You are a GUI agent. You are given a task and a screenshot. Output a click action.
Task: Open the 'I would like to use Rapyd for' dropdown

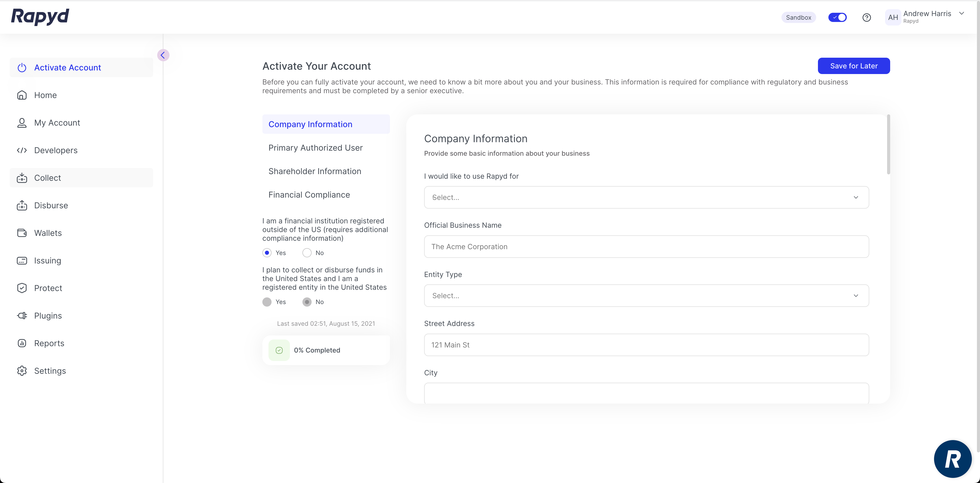pos(646,197)
